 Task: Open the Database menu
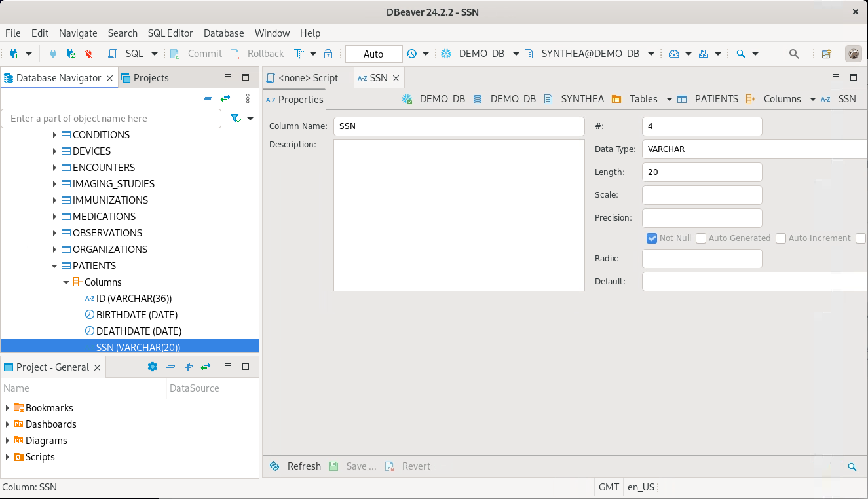tap(223, 33)
